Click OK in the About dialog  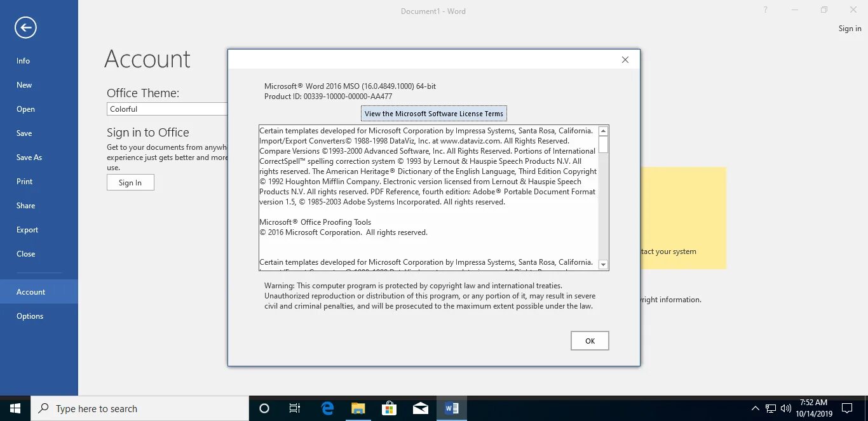coord(590,341)
